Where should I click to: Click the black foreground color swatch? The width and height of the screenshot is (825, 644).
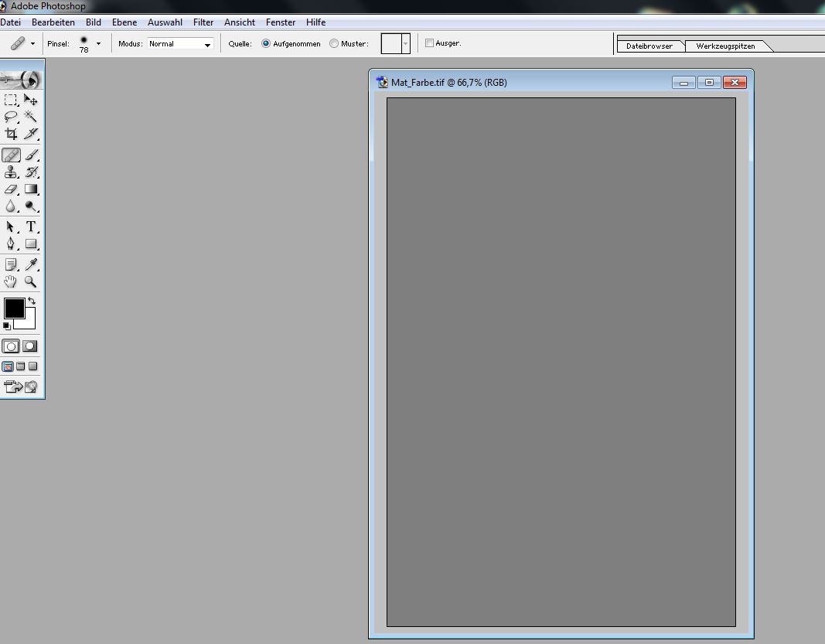14,308
